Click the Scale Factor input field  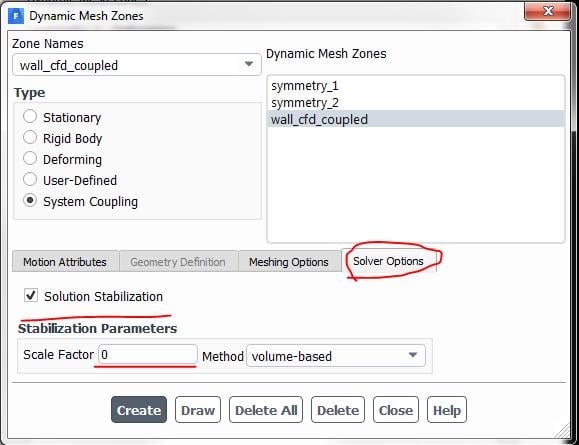click(x=148, y=355)
